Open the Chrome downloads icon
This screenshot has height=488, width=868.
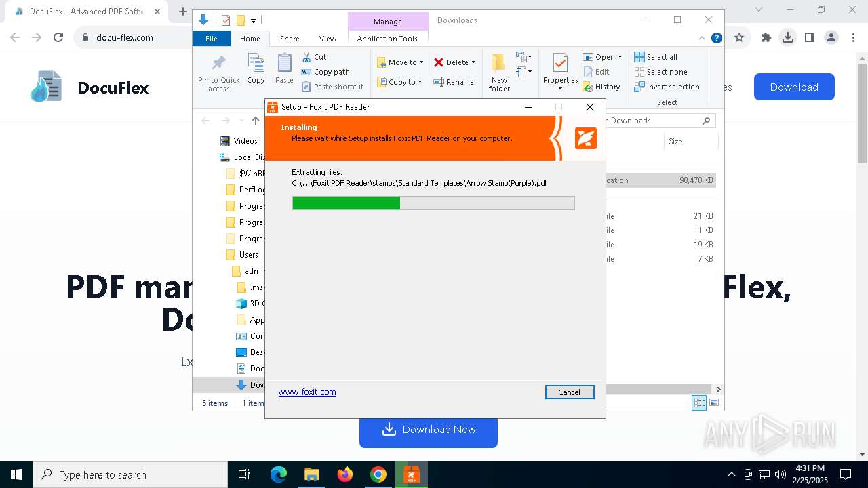[788, 37]
